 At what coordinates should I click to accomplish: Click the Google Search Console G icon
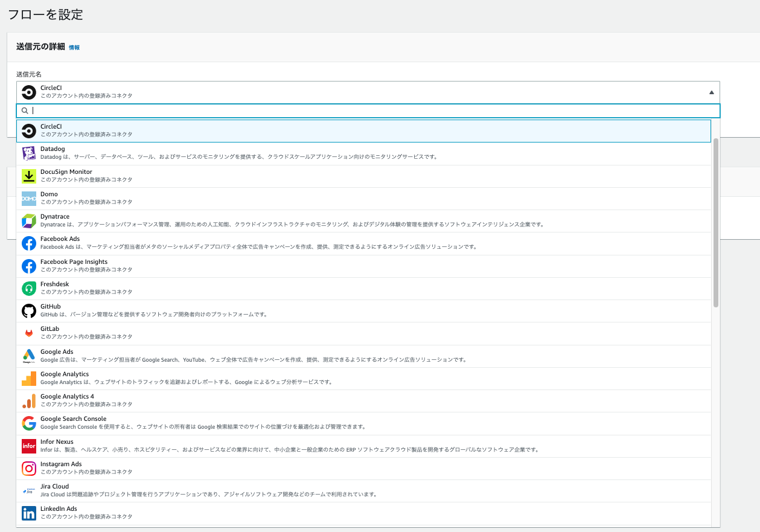click(29, 422)
